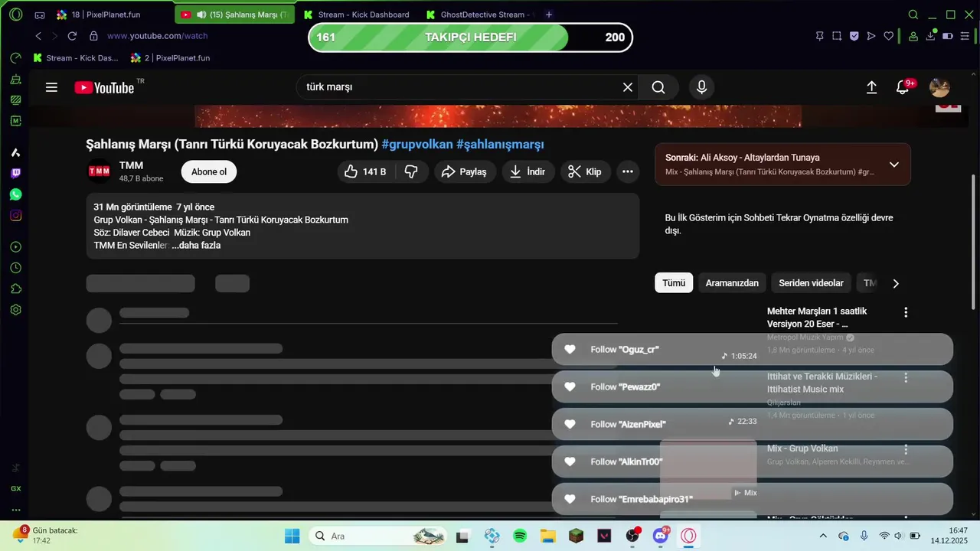Open Instagram in the sidebar
The width and height of the screenshot is (980, 551).
[16, 215]
